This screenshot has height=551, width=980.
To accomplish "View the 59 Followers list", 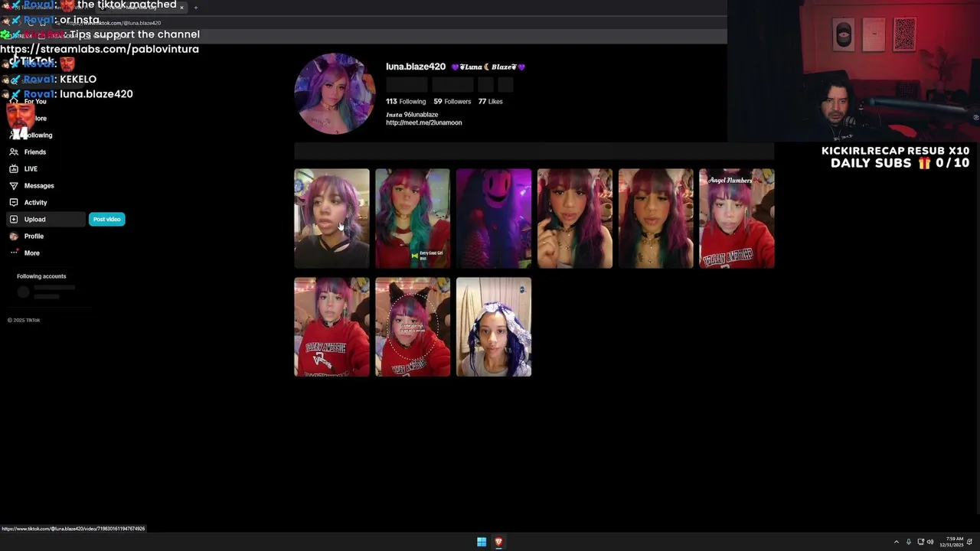I will tap(452, 102).
